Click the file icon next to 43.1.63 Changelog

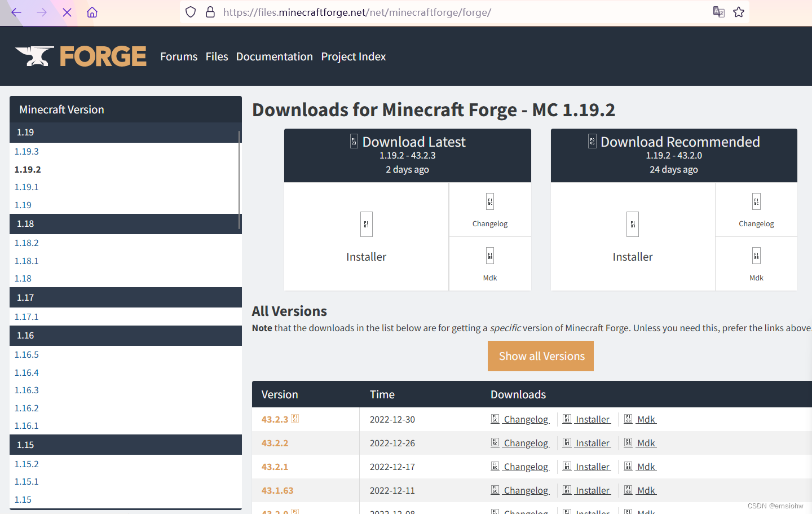495,490
